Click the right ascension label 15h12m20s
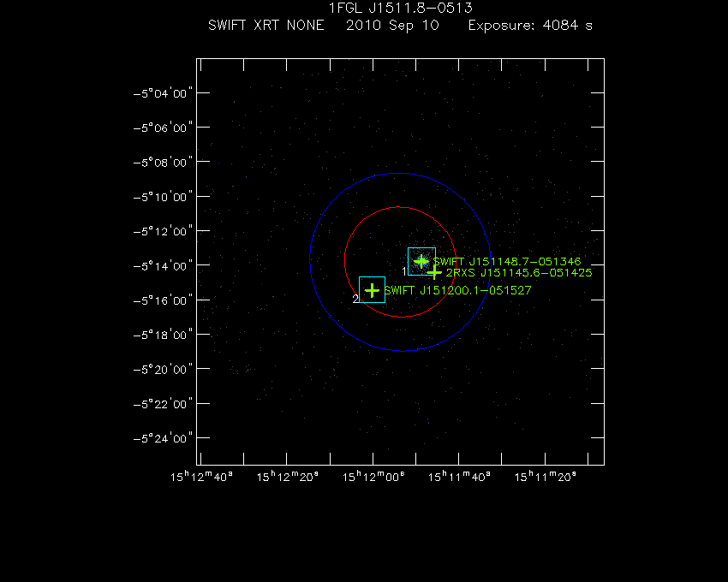The width and height of the screenshot is (728, 582). click(288, 477)
